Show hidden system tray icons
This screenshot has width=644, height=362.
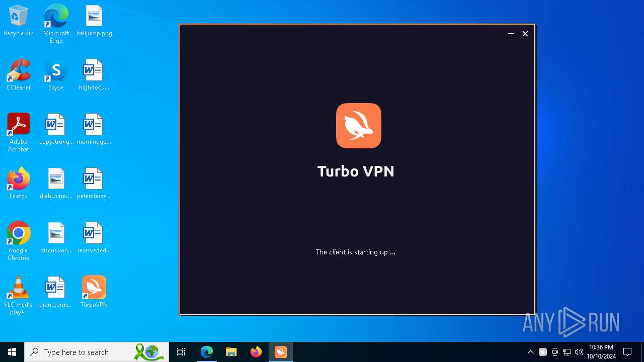(x=530, y=352)
